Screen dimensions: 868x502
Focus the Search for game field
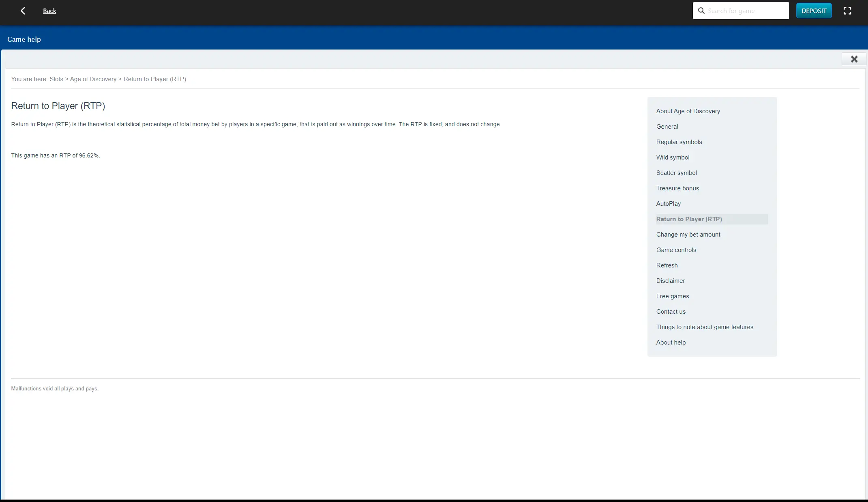coord(741,11)
